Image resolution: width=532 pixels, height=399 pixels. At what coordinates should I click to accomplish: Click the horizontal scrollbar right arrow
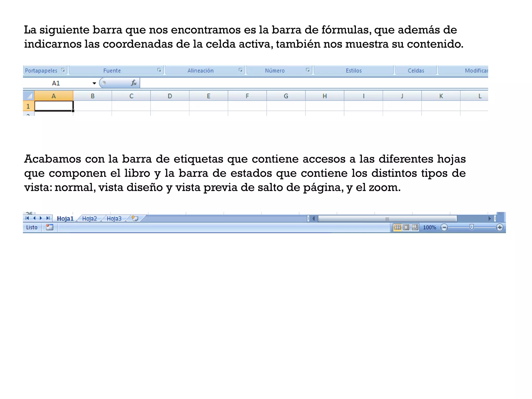click(x=489, y=218)
